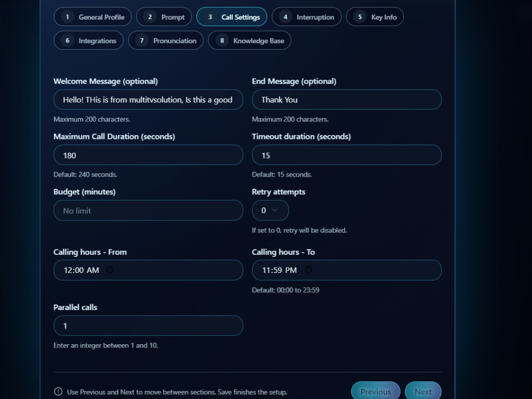Click the Next button
The width and height of the screenshot is (532, 399).
[x=423, y=392]
